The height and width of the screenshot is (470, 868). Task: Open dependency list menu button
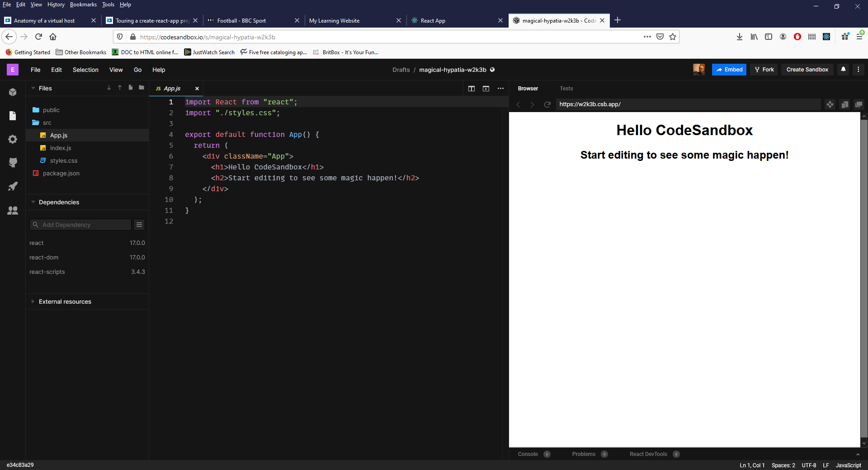(x=139, y=225)
